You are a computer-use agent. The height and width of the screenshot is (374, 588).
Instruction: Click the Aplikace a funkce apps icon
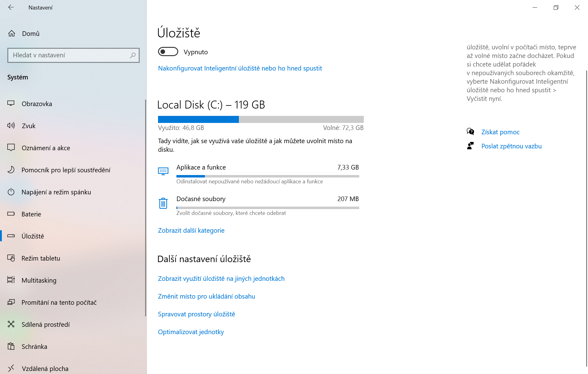163,171
